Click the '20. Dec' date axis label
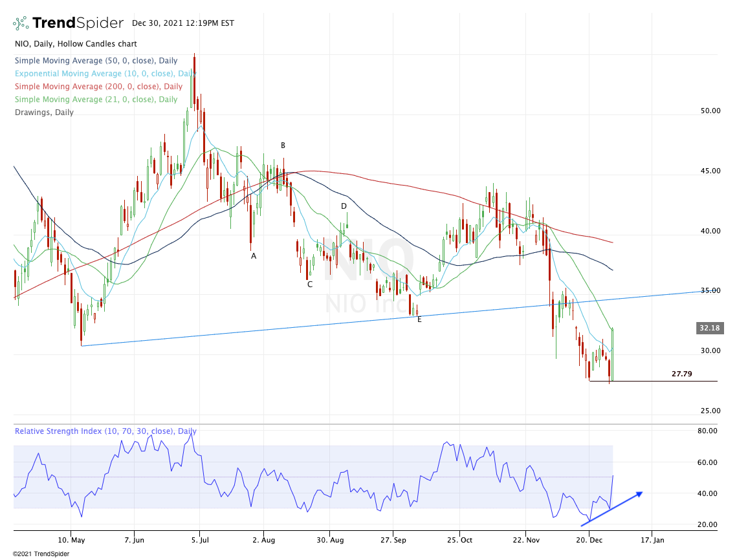Viewport: 737px width, 560px height. point(589,540)
